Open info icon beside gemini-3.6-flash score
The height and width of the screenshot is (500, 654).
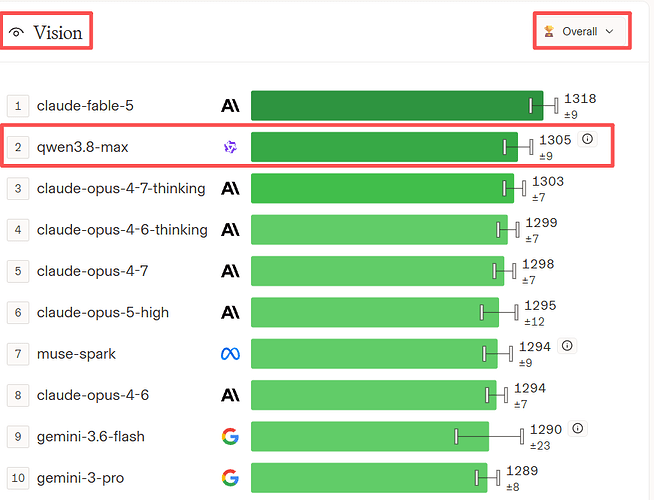pyautogui.click(x=577, y=428)
